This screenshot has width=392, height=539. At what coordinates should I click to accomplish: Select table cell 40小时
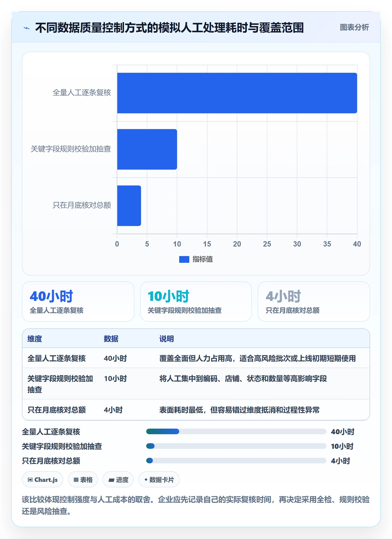point(115,358)
